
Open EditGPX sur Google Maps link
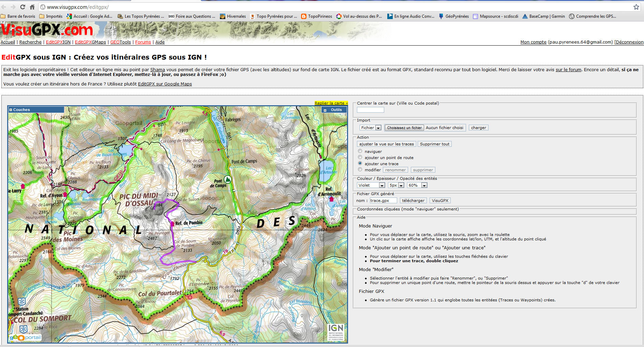[x=165, y=84]
